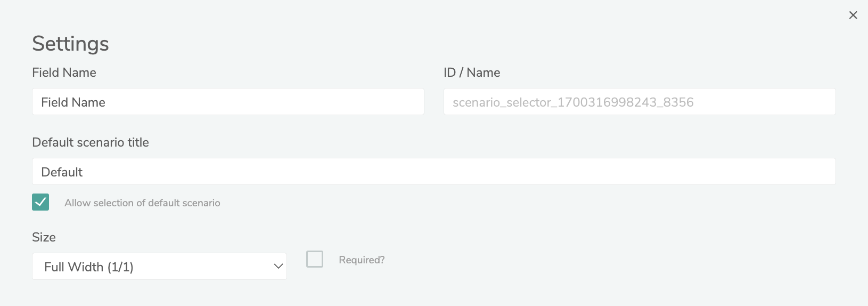Image resolution: width=868 pixels, height=306 pixels.
Task: Close the Settings dialog with the X icon
Action: [x=853, y=15]
